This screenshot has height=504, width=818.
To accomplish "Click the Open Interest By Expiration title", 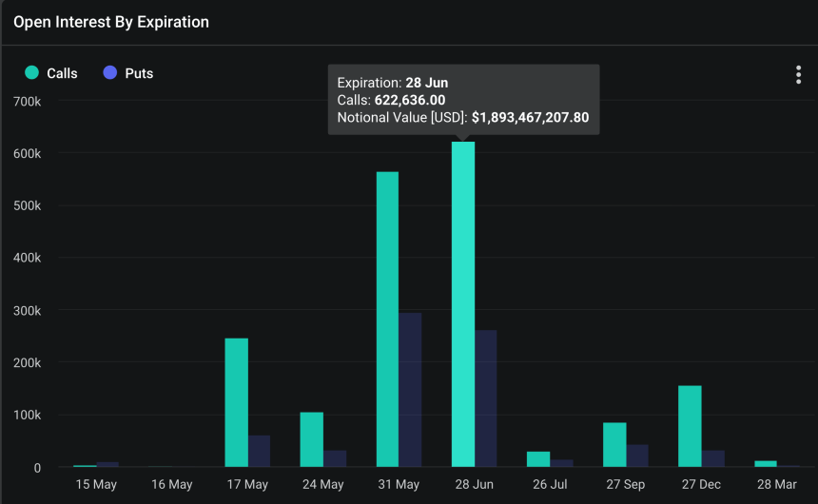I will tap(111, 21).
